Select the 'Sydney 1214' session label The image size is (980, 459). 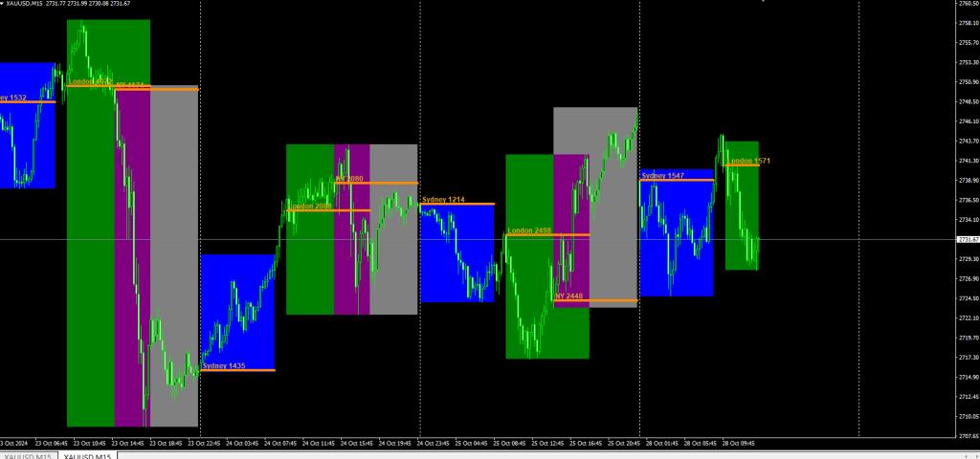click(x=443, y=200)
